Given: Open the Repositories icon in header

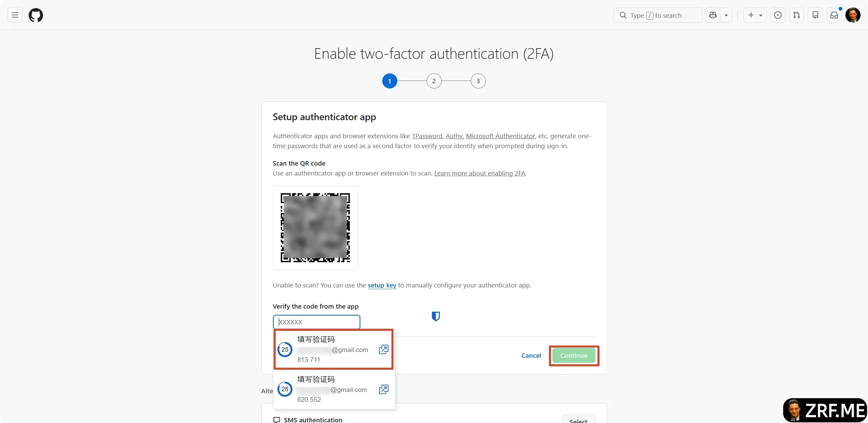Looking at the screenshot, I should pyautogui.click(x=815, y=15).
